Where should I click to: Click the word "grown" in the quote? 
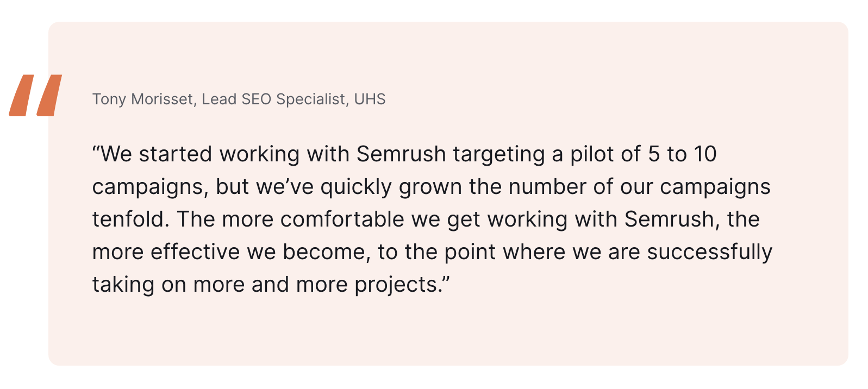point(430,187)
